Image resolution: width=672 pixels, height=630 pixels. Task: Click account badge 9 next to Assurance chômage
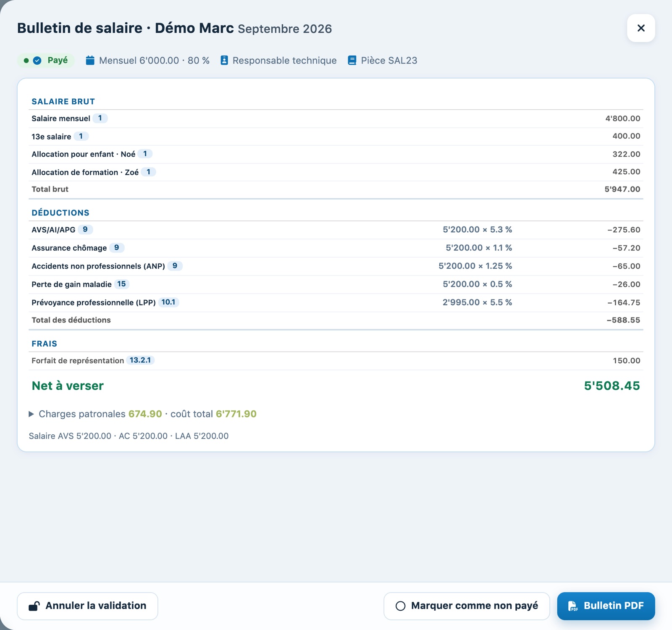(117, 247)
